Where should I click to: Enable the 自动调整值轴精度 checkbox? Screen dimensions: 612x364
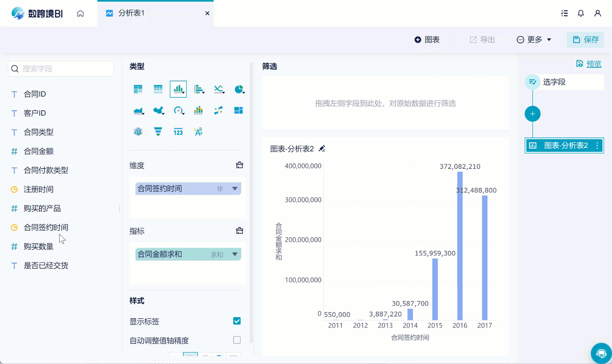click(237, 340)
